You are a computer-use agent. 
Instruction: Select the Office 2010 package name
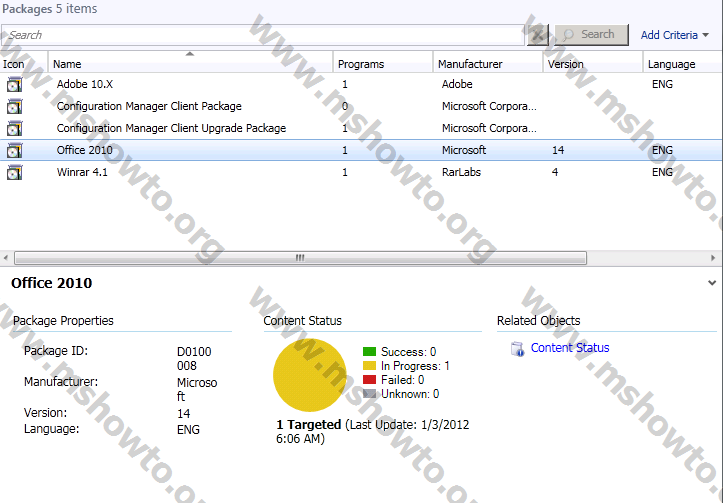pos(84,150)
